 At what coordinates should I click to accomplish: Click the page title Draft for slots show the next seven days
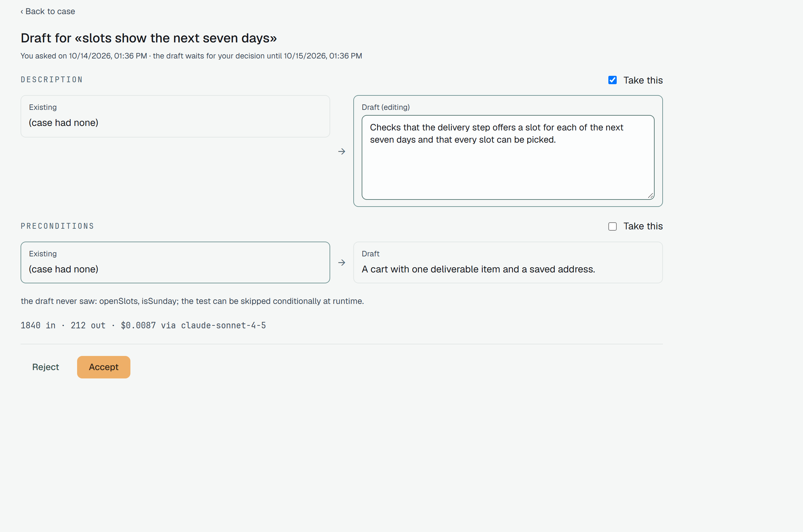click(x=149, y=38)
